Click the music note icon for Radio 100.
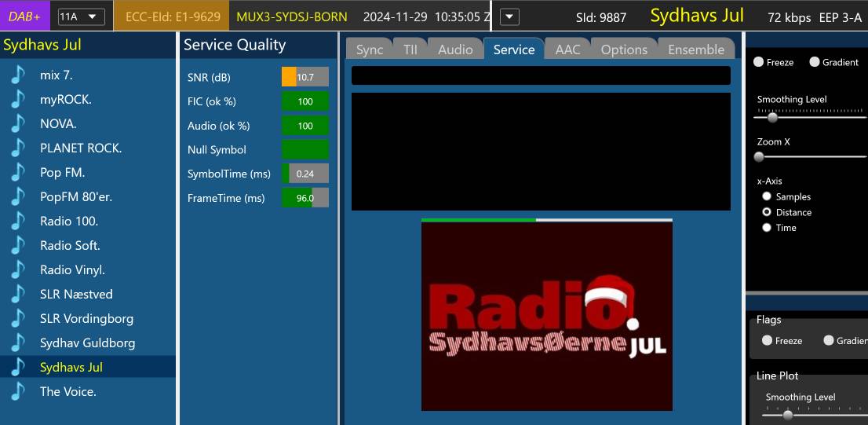Screen dimensions: 868x425 coord(17,221)
